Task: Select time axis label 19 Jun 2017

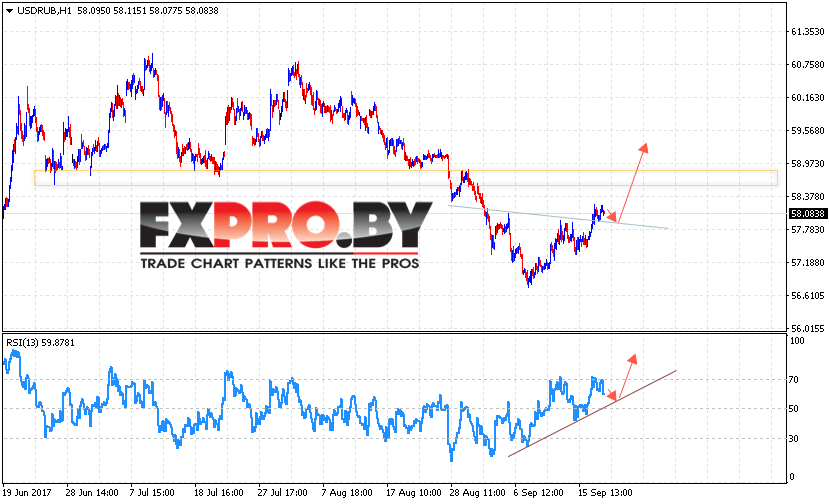Action: tap(27, 493)
